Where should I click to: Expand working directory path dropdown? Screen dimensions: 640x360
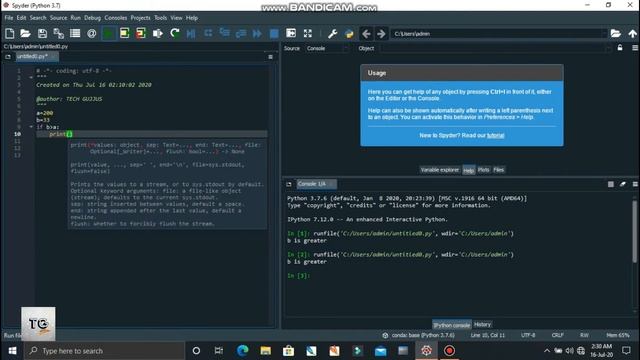point(604,33)
